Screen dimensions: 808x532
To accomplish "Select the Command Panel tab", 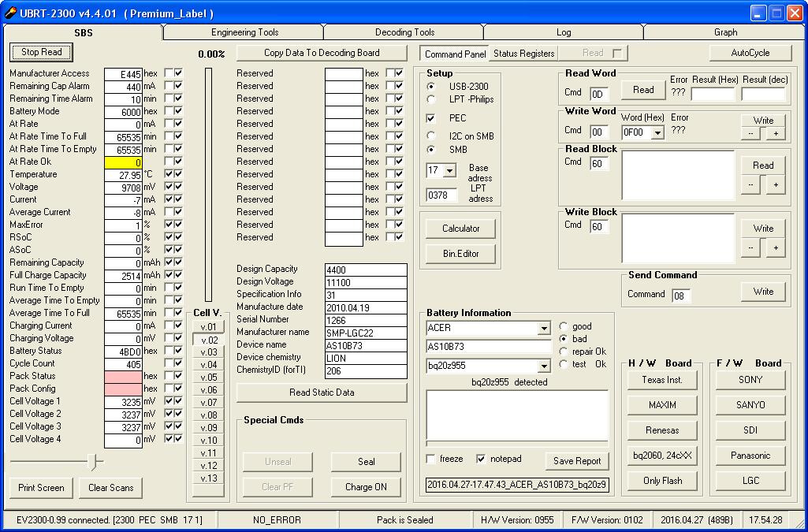I will point(455,54).
